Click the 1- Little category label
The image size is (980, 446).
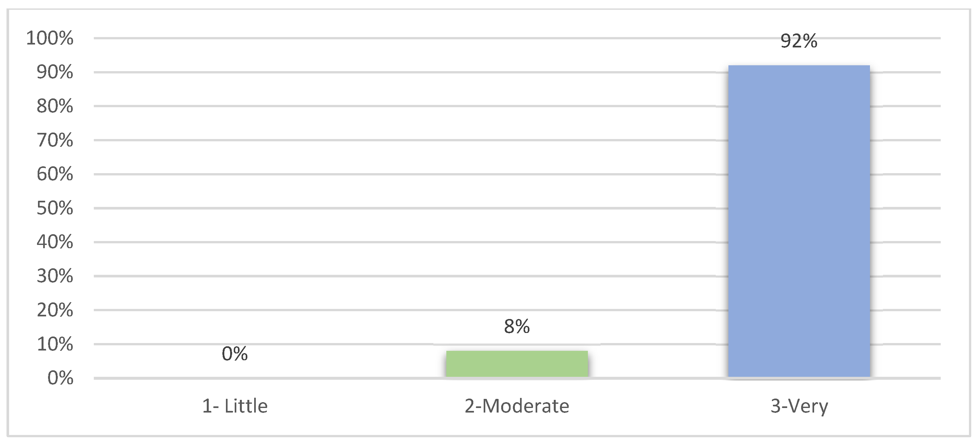click(235, 406)
